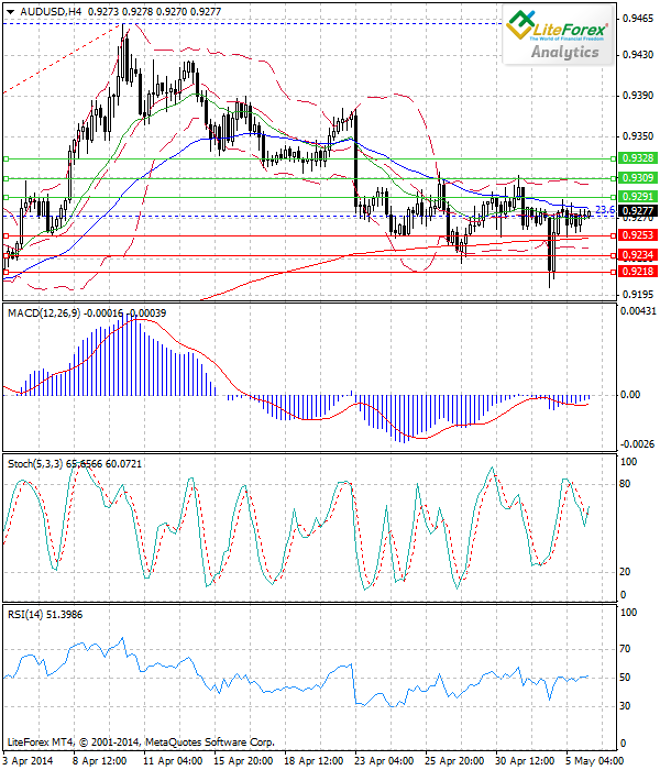Select the green 0.9328 price level label
The image size is (660, 770).
[x=638, y=158]
